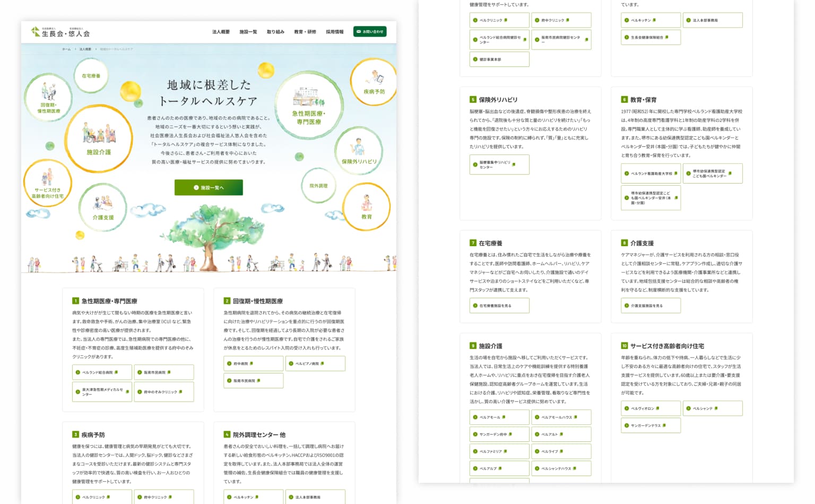Select the 介護支援 circle icon

pos(103,207)
